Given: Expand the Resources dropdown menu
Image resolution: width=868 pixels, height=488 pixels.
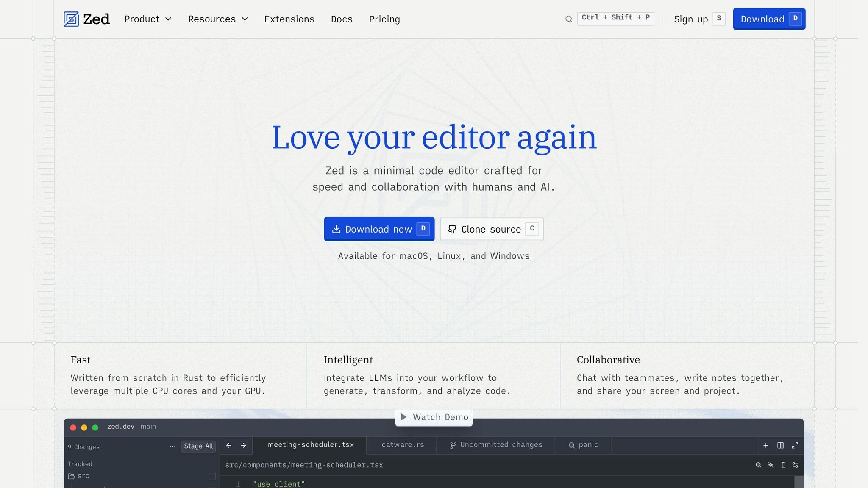Looking at the screenshot, I should click(x=218, y=19).
